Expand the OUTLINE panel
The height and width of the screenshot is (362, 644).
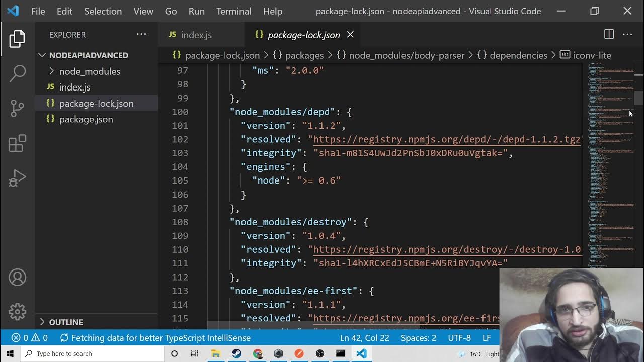click(66, 322)
